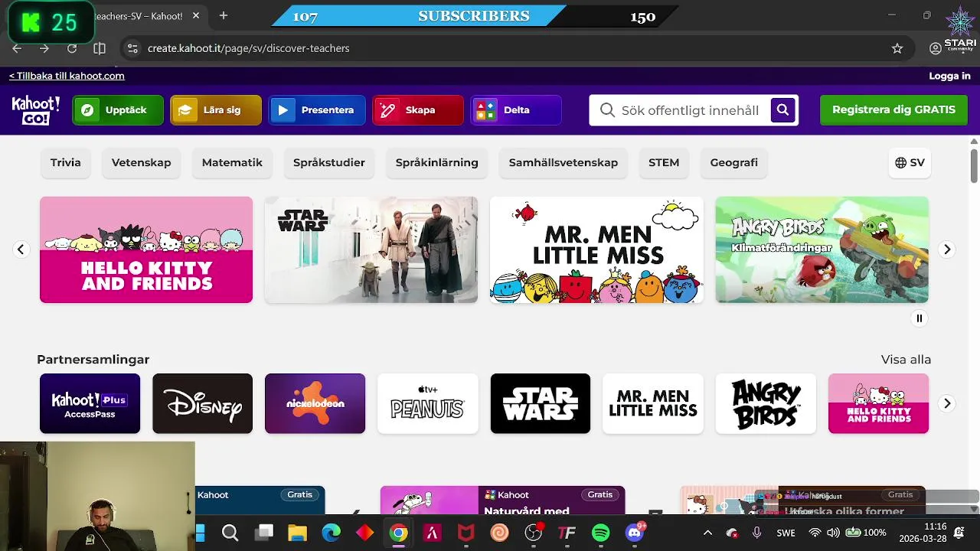Pause the banner carousel autoplay

click(x=920, y=318)
